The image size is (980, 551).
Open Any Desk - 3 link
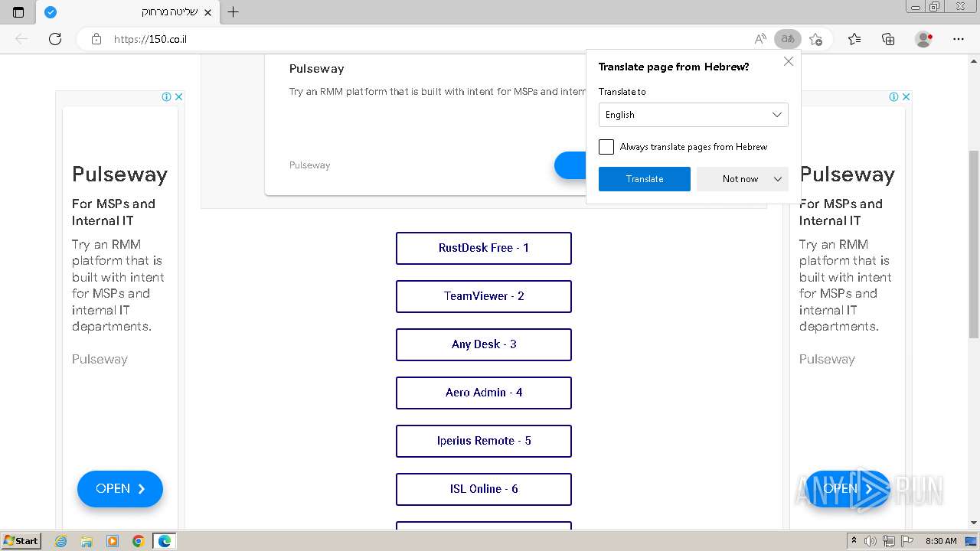point(484,344)
